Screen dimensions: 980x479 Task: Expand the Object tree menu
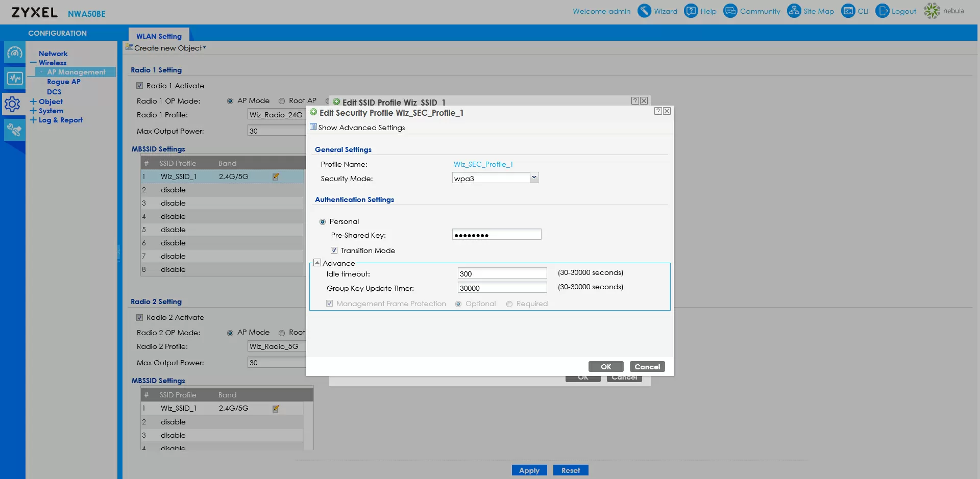point(33,102)
